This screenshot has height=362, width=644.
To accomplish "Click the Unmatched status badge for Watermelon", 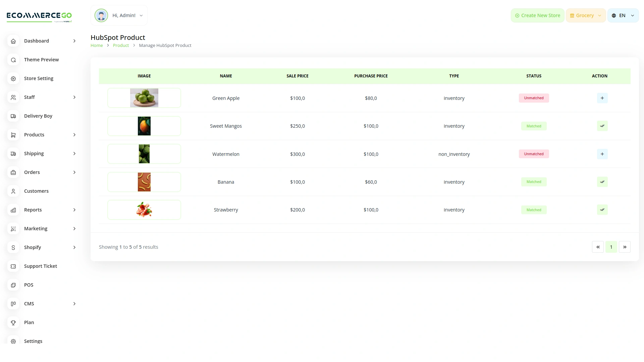I will 534,154.
